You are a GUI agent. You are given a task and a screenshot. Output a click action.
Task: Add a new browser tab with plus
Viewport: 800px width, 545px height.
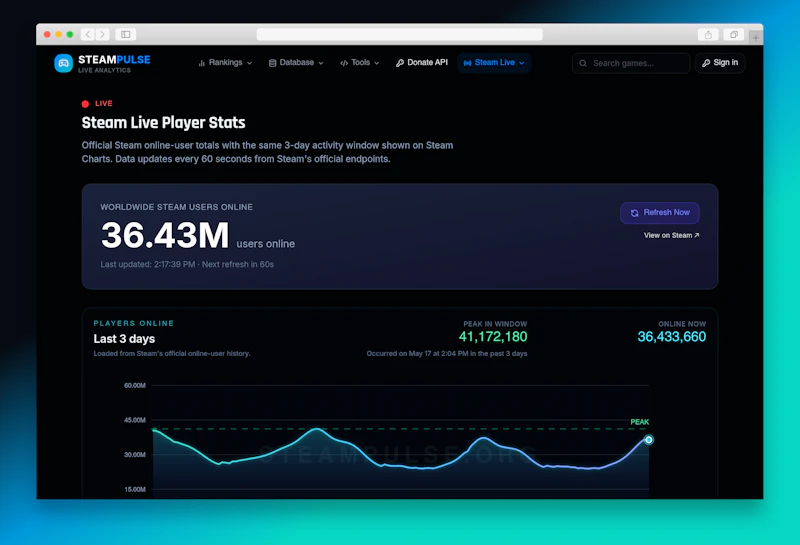tap(756, 37)
